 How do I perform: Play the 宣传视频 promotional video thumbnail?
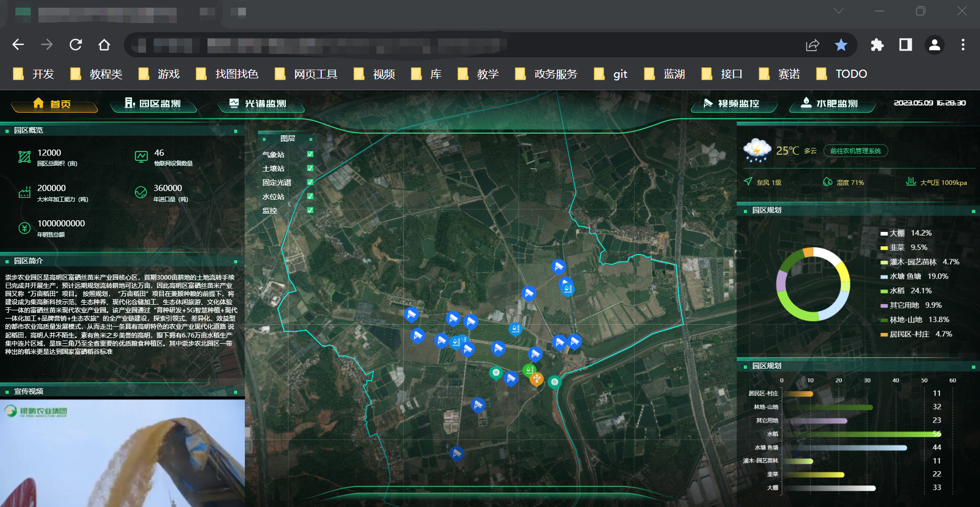(x=122, y=453)
